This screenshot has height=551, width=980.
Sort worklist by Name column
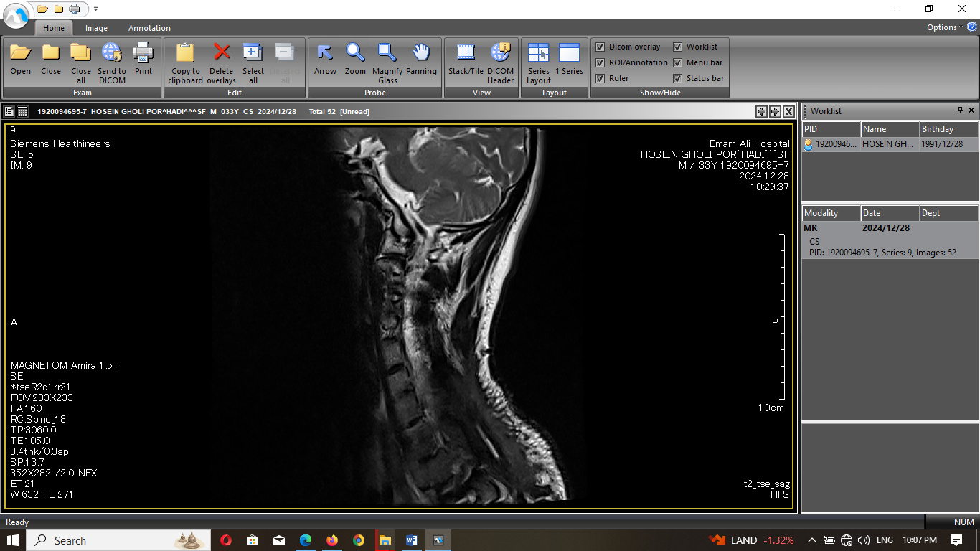pyautogui.click(x=890, y=129)
